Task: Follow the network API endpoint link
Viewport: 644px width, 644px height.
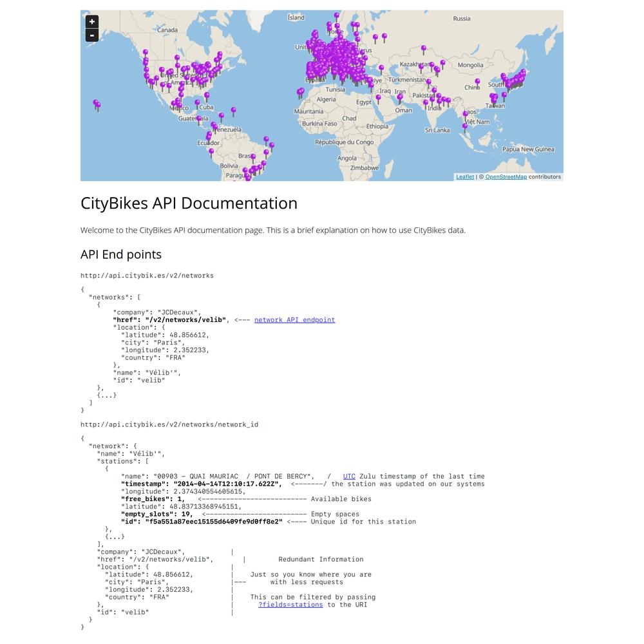Action: (x=294, y=320)
